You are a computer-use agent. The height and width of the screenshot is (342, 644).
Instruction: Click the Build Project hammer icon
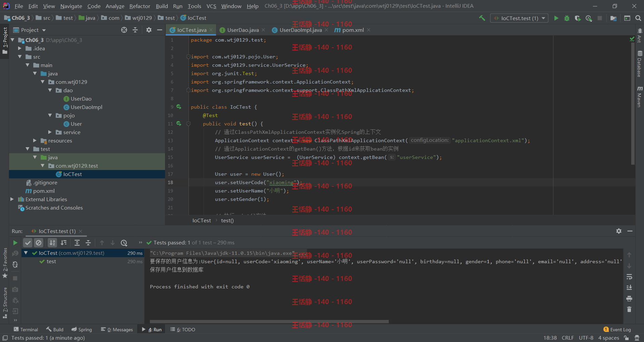tap(482, 18)
